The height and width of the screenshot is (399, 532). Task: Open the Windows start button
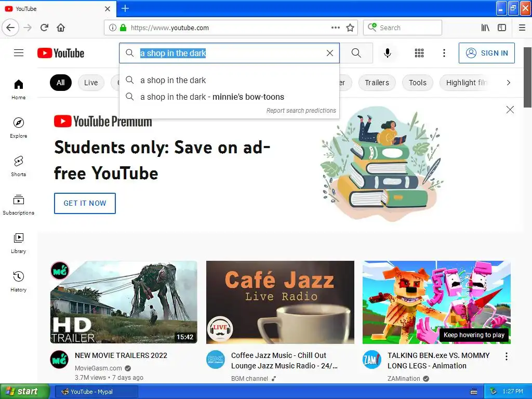point(25,391)
